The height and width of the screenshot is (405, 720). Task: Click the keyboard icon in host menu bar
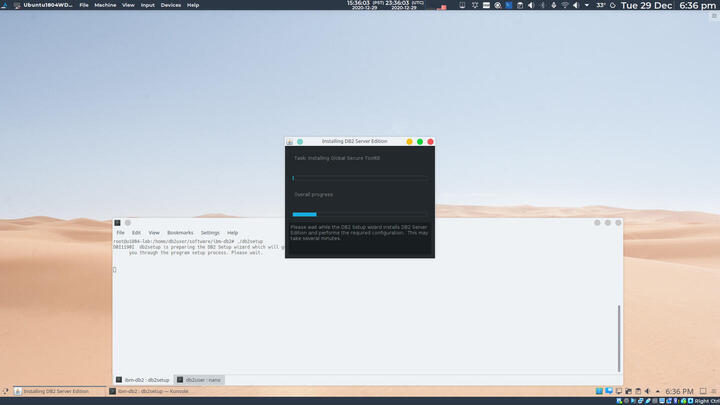click(486, 5)
